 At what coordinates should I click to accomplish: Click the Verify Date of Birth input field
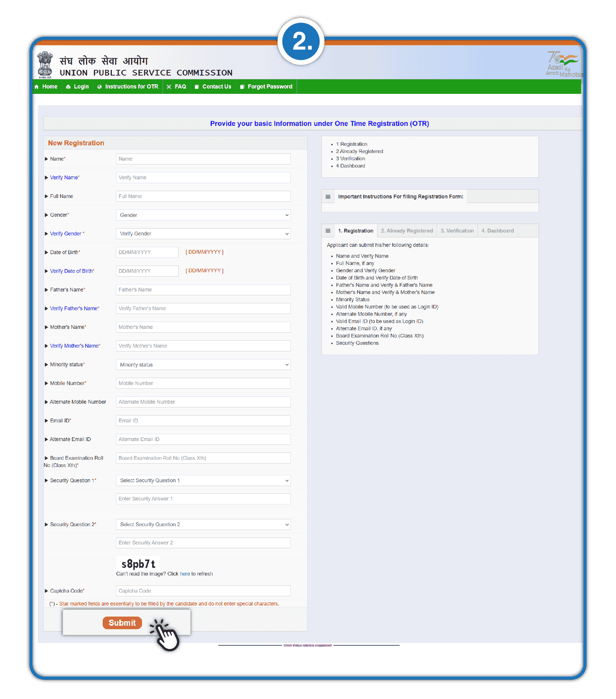coord(147,271)
